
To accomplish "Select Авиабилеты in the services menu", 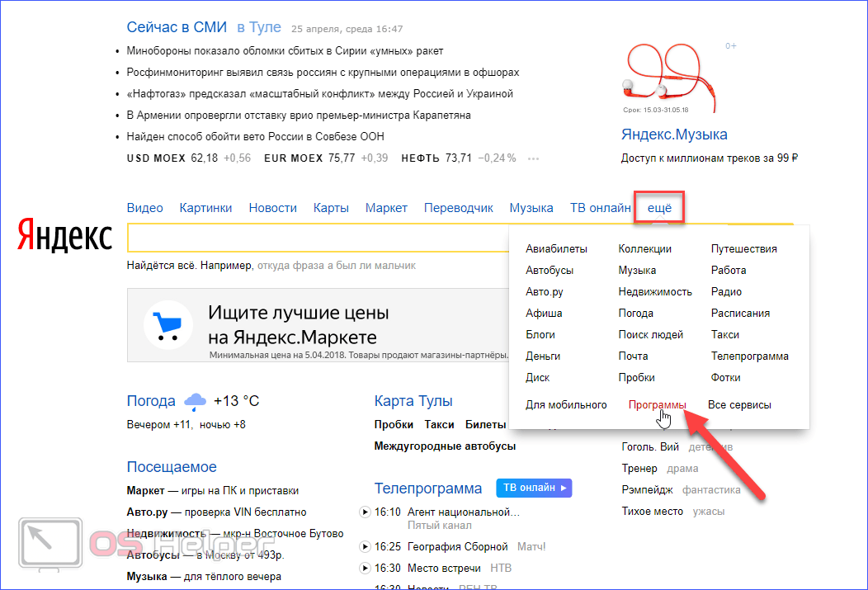I will pyautogui.click(x=556, y=249).
